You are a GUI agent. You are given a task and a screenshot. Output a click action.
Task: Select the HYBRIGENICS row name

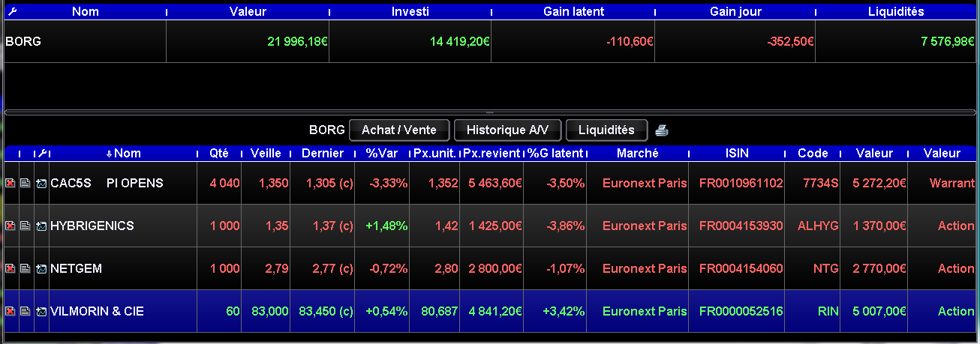click(x=92, y=226)
